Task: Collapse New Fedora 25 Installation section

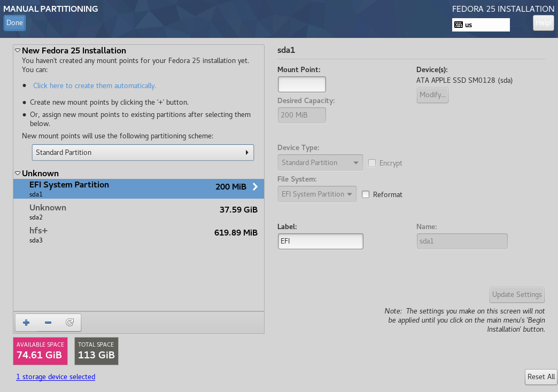Action: 18,51
